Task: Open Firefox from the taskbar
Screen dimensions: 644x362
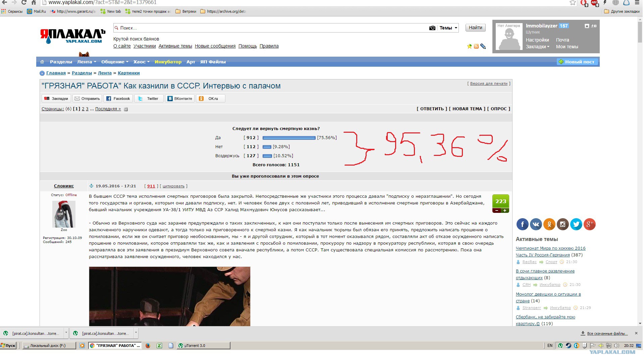Action: (x=148, y=346)
